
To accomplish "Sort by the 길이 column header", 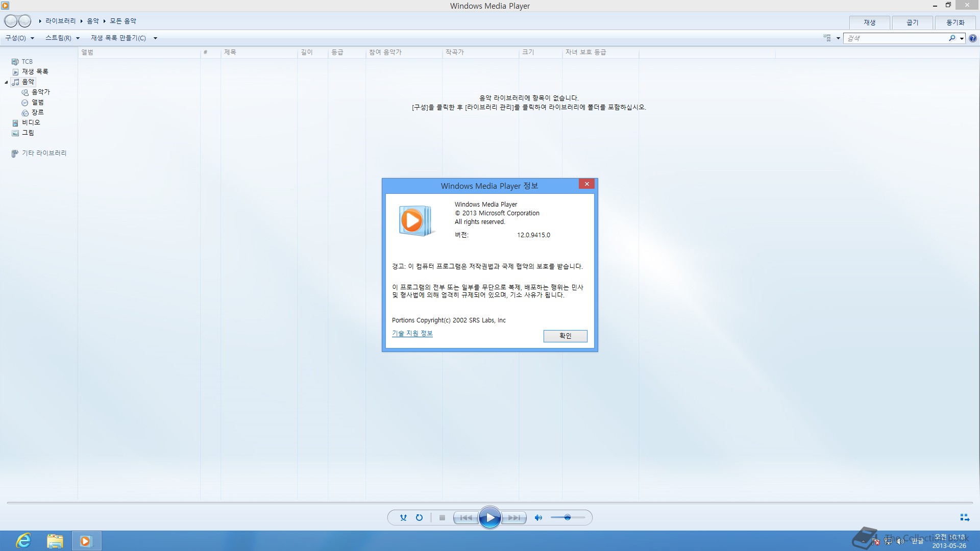I will click(312, 52).
